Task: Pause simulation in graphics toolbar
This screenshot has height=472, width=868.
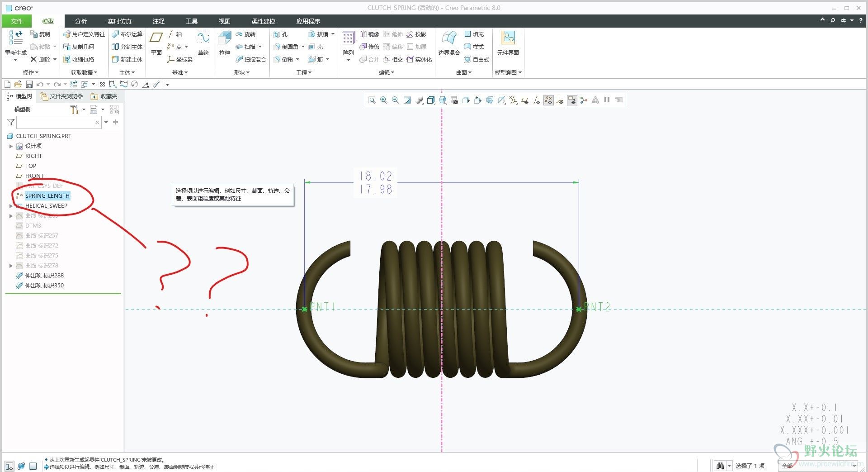Action: tap(607, 100)
